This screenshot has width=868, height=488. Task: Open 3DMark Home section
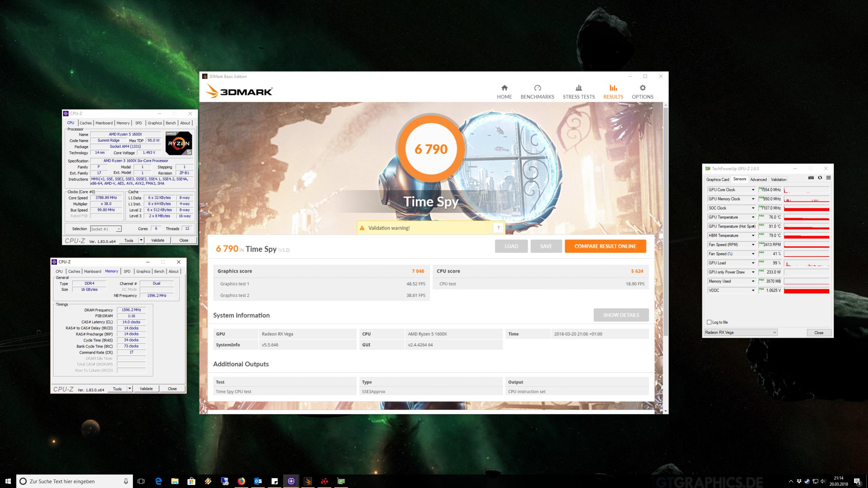(x=504, y=92)
